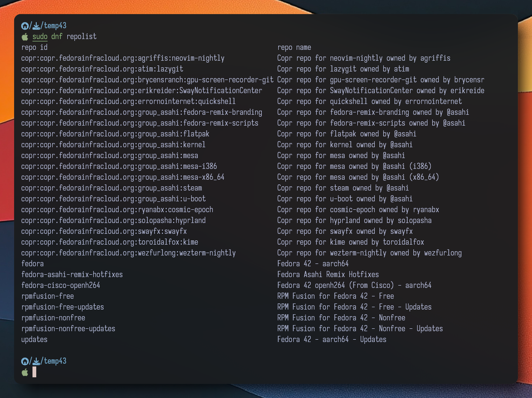This screenshot has width=532, height=398.
Task: Select the swayfx:swayfx repo id
Action: pyautogui.click(x=104, y=232)
